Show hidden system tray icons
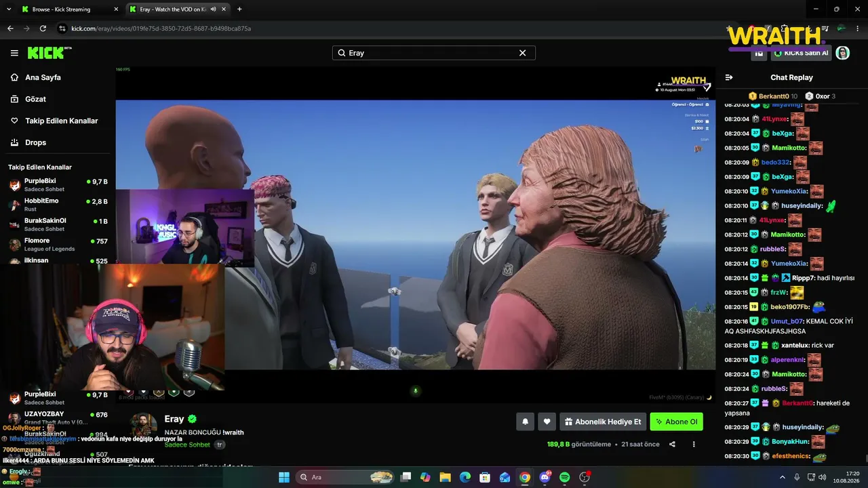The image size is (868, 488). [x=783, y=477]
